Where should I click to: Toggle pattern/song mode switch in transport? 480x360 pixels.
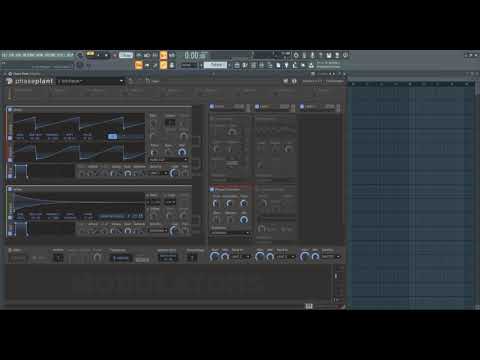[x=90, y=53]
